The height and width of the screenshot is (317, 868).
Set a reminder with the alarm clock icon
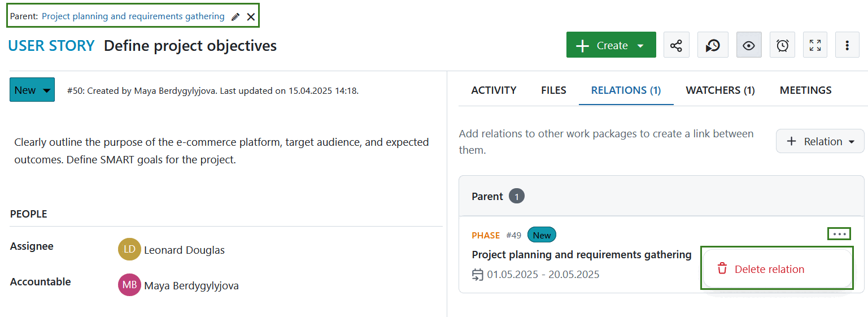(x=782, y=45)
